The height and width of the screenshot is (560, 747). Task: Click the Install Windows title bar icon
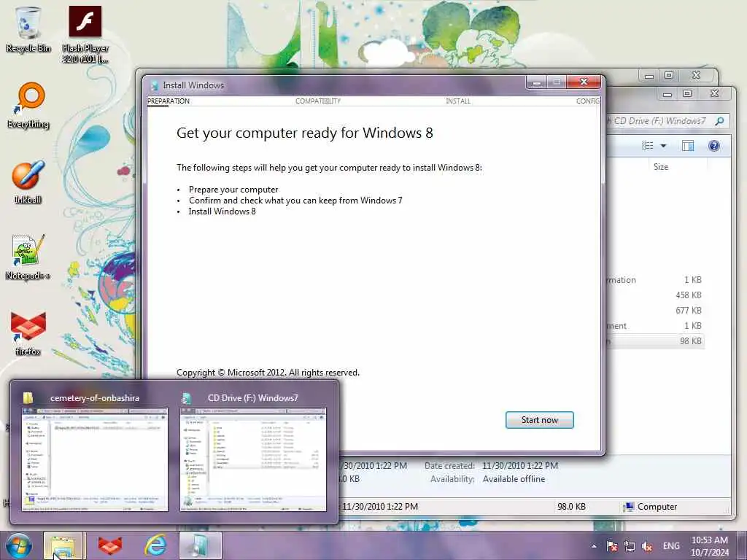pos(155,85)
